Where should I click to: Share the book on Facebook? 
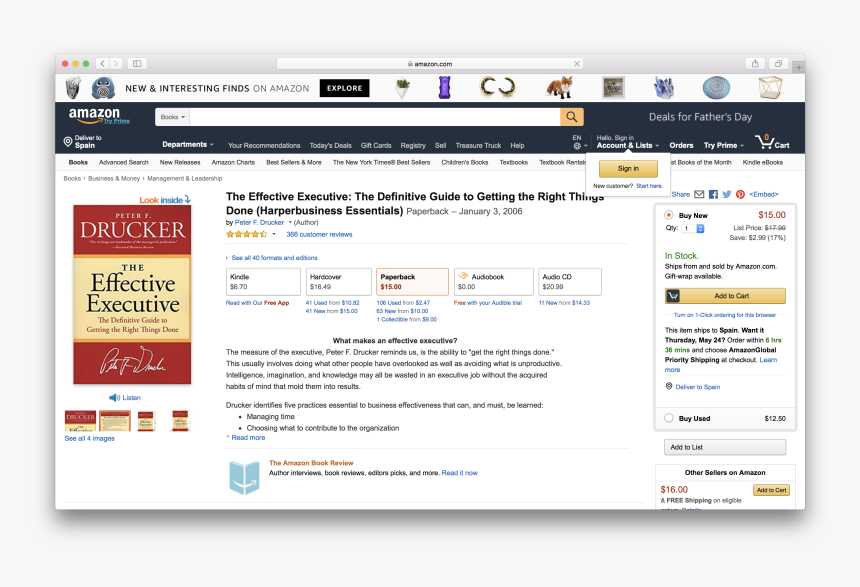713,194
